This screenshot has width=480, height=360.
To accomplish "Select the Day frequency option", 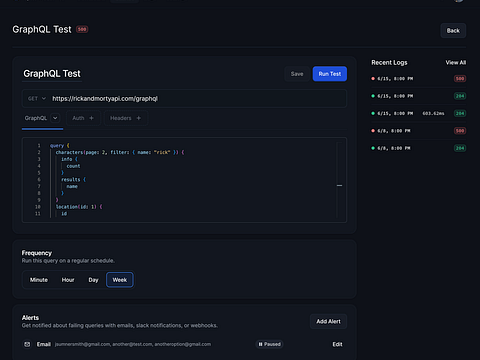I will pyautogui.click(x=93, y=280).
